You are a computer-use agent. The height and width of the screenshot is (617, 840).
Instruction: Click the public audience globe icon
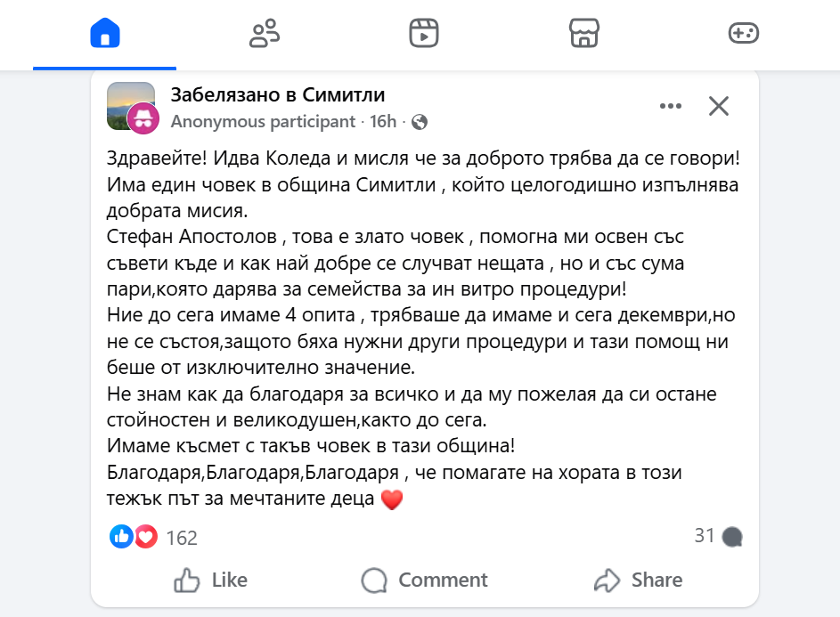[x=420, y=122]
